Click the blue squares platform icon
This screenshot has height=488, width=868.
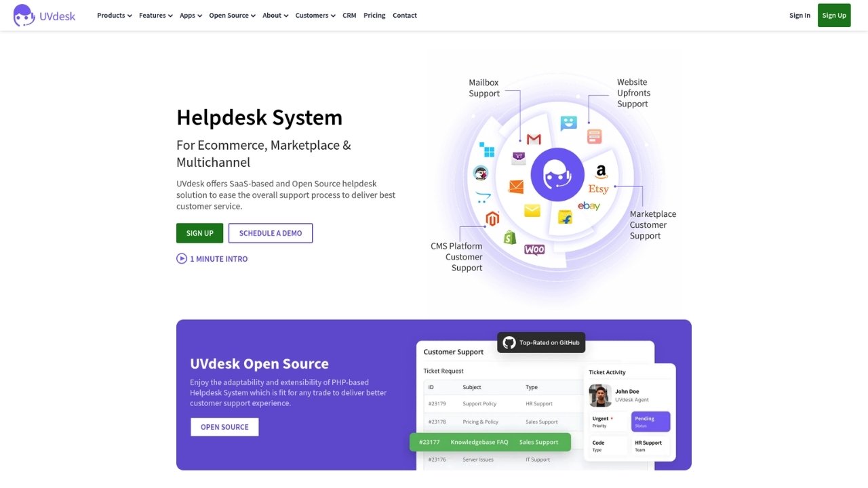[x=487, y=150]
